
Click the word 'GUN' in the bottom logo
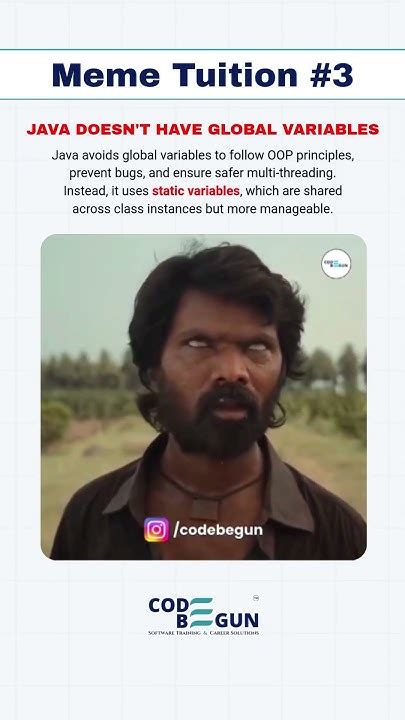click(x=237, y=621)
